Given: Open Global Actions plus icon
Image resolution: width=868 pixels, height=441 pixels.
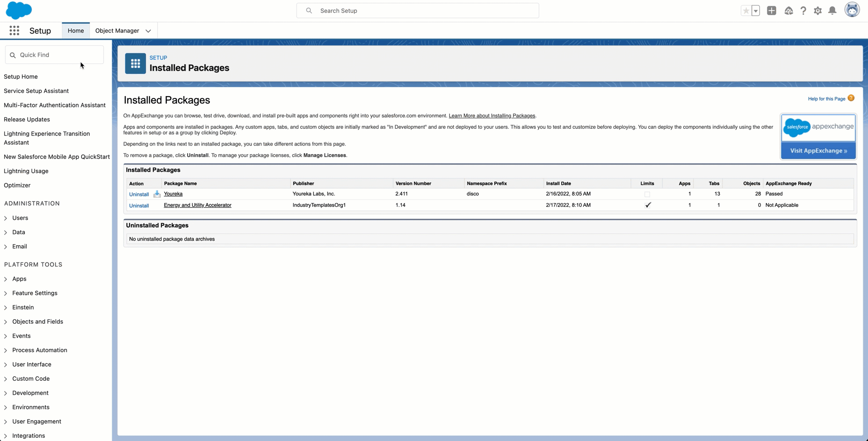Looking at the screenshot, I should point(772,10).
